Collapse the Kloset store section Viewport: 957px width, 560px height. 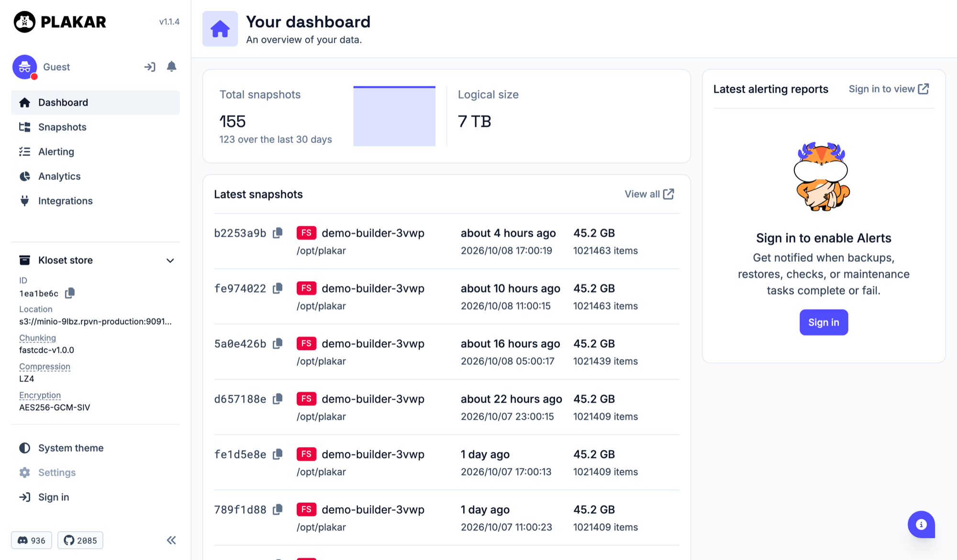[x=170, y=261]
